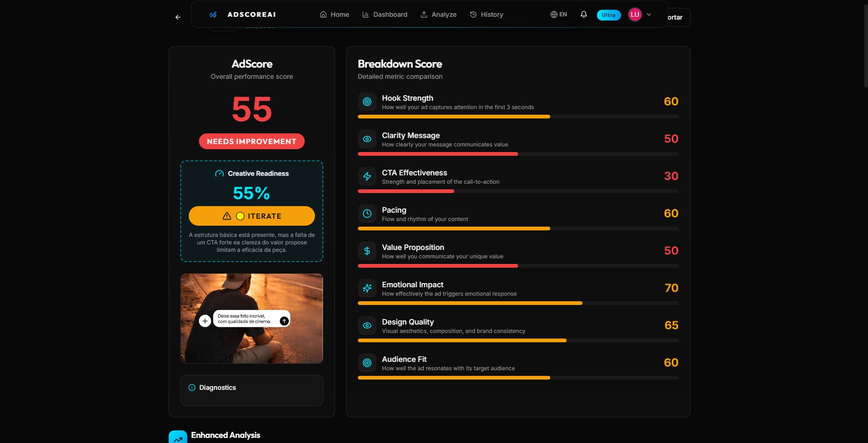Click the back arrow in the header

(178, 17)
